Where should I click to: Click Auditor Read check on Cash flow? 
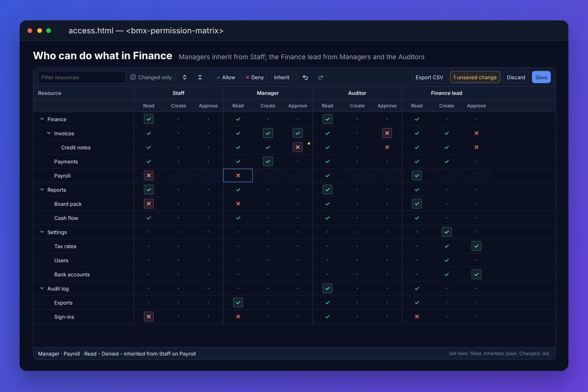[x=327, y=218]
